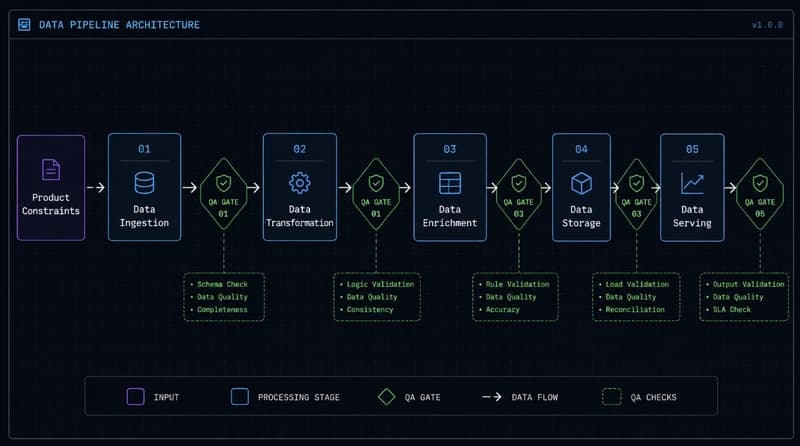Viewport: 800px width, 446px height.
Task: Click the 'Accuracy' check item
Action: point(503,310)
